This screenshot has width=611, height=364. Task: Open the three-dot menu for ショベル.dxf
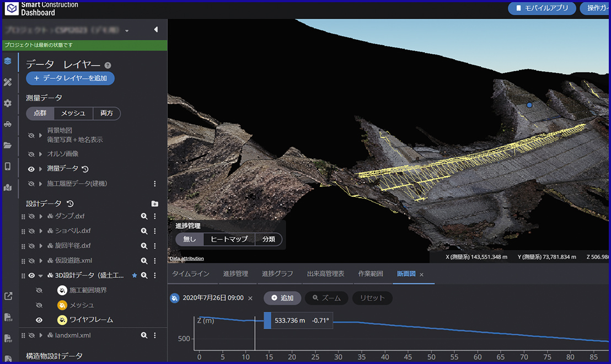click(155, 231)
